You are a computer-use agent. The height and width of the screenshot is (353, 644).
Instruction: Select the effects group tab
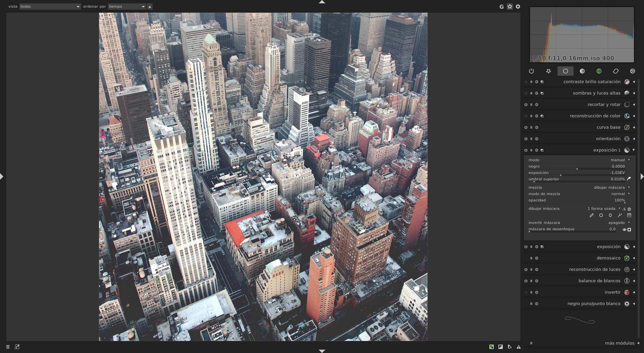tap(633, 71)
